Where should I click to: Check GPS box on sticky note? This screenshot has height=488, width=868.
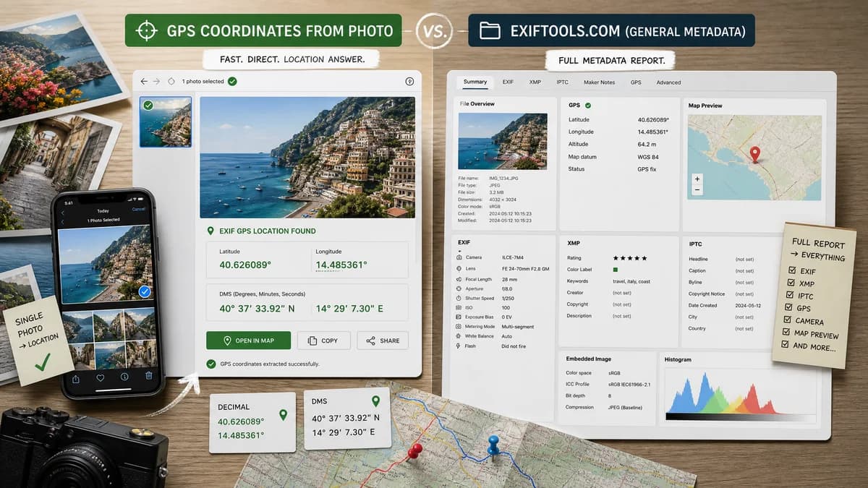coord(789,308)
